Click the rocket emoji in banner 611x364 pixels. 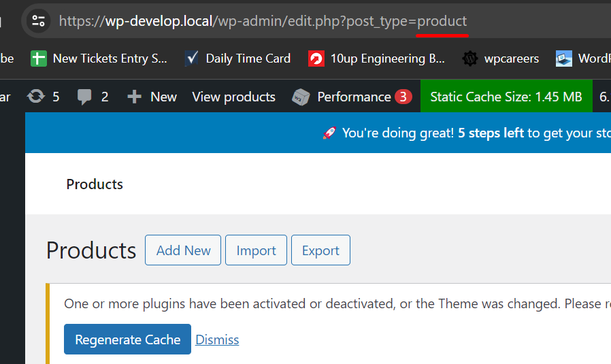[x=330, y=133]
